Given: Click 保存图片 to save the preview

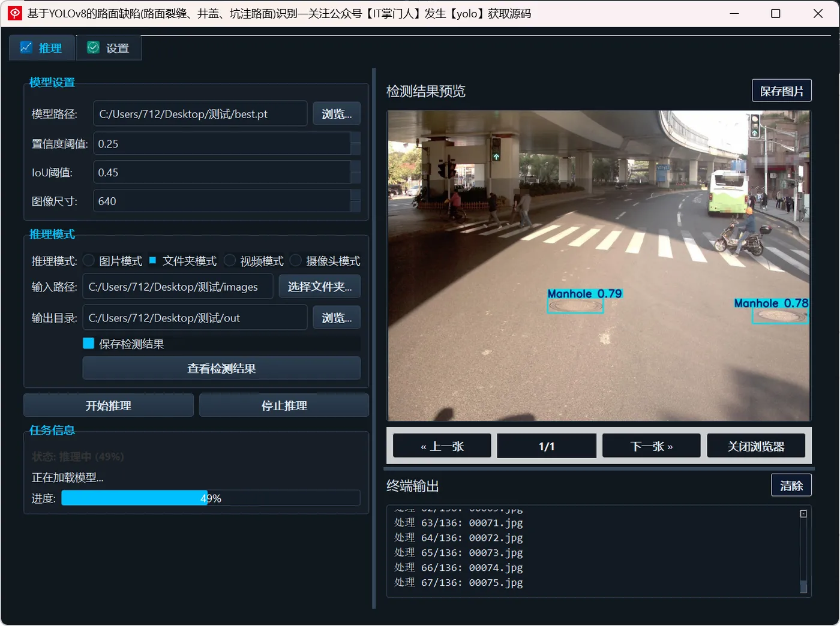Looking at the screenshot, I should (782, 91).
